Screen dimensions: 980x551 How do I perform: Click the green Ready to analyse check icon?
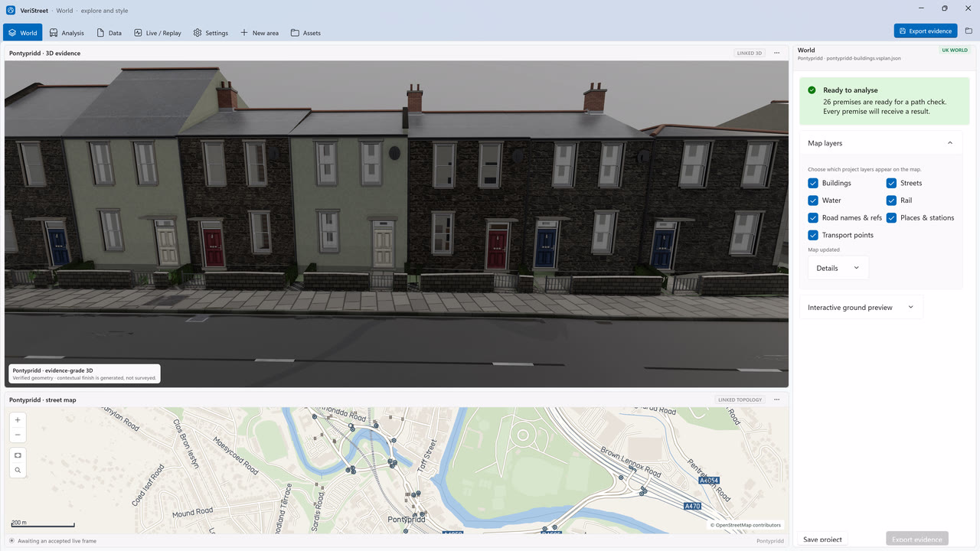pyautogui.click(x=812, y=90)
